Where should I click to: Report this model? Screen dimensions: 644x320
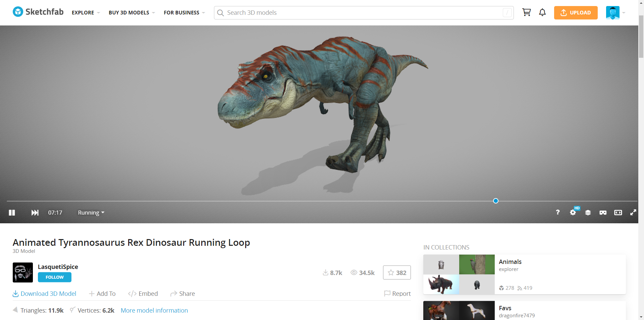tap(397, 293)
